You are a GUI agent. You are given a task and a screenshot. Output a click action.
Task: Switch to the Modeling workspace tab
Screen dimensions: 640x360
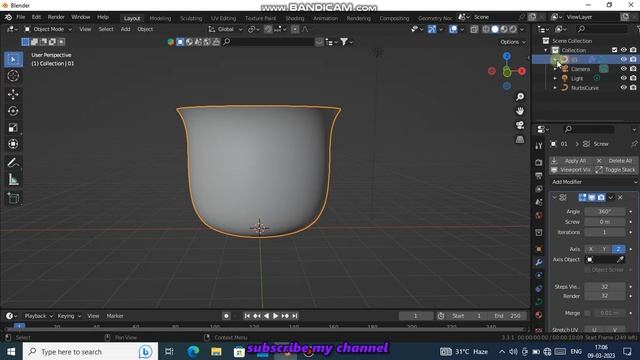coord(160,18)
